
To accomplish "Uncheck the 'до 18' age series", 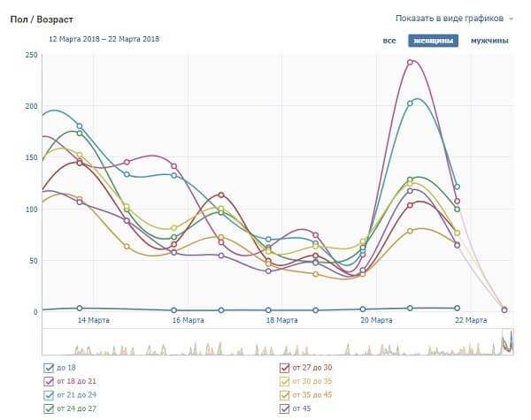I will point(48,367).
